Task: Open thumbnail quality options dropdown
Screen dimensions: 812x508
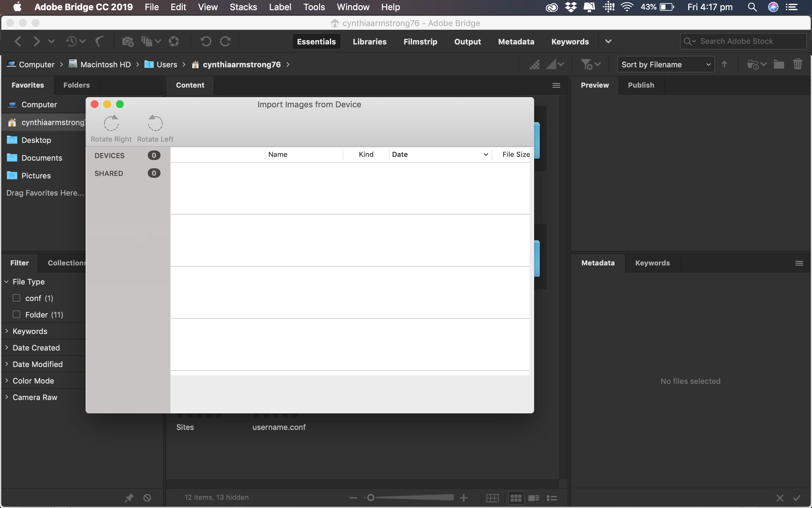Action: click(555, 64)
